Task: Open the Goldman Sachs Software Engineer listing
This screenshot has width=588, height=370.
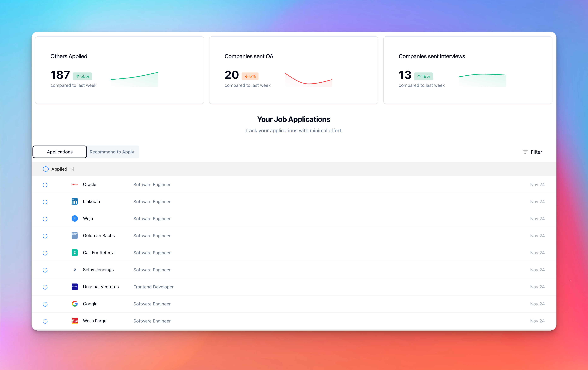Action: [x=152, y=236]
